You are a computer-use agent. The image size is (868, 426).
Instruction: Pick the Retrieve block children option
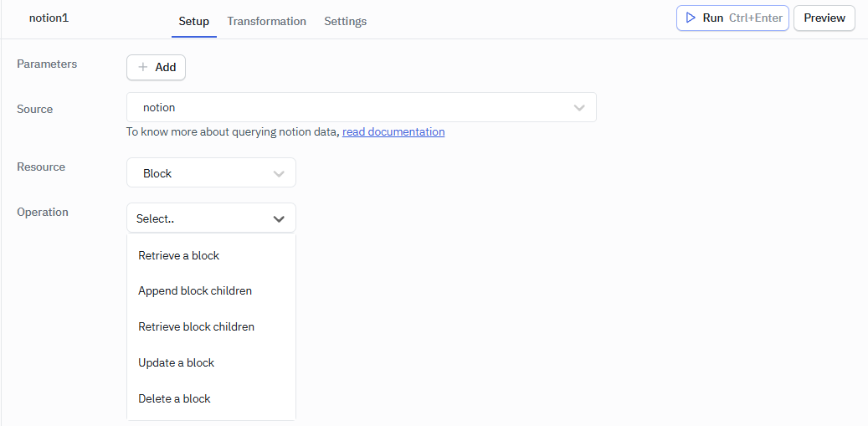(x=196, y=327)
